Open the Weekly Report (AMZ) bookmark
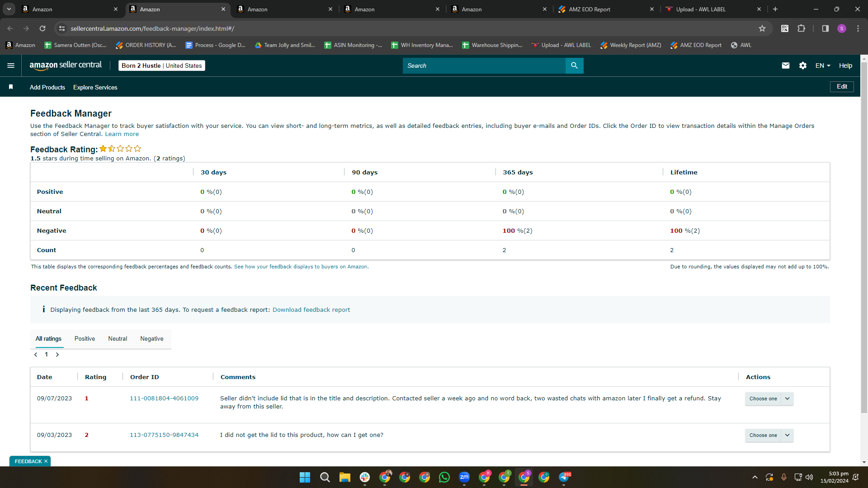The height and width of the screenshot is (488, 868). 631,45
